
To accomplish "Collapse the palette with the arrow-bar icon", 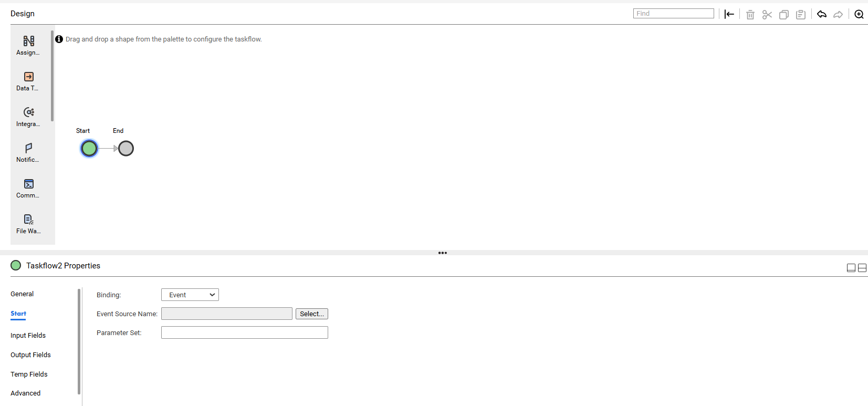I will [729, 14].
